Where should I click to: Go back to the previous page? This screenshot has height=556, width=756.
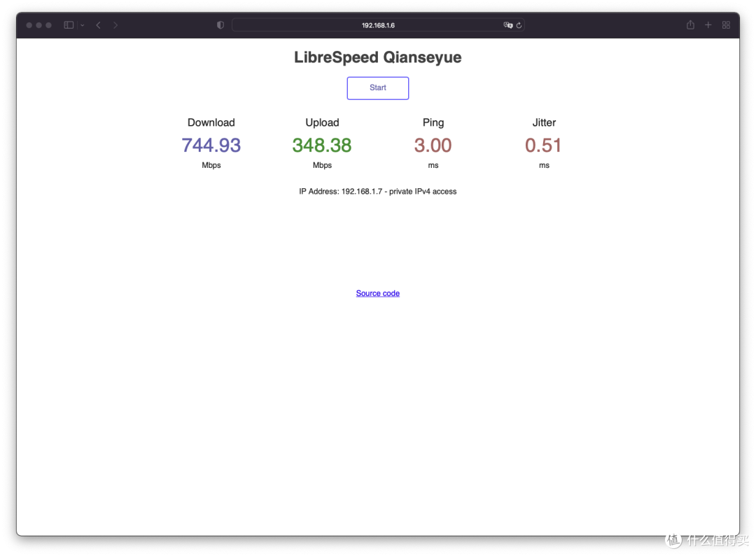pos(98,25)
